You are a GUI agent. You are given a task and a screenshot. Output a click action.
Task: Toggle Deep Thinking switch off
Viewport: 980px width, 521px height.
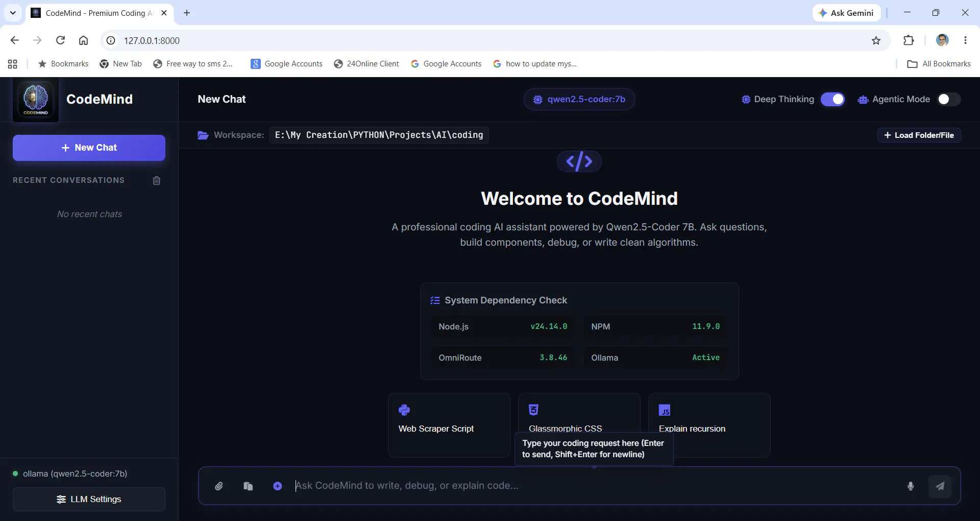[x=832, y=99]
